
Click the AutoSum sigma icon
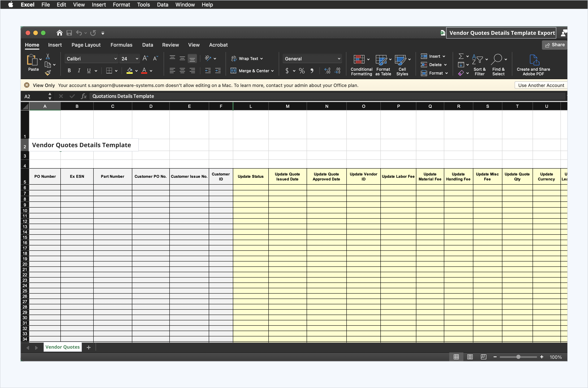click(x=461, y=56)
